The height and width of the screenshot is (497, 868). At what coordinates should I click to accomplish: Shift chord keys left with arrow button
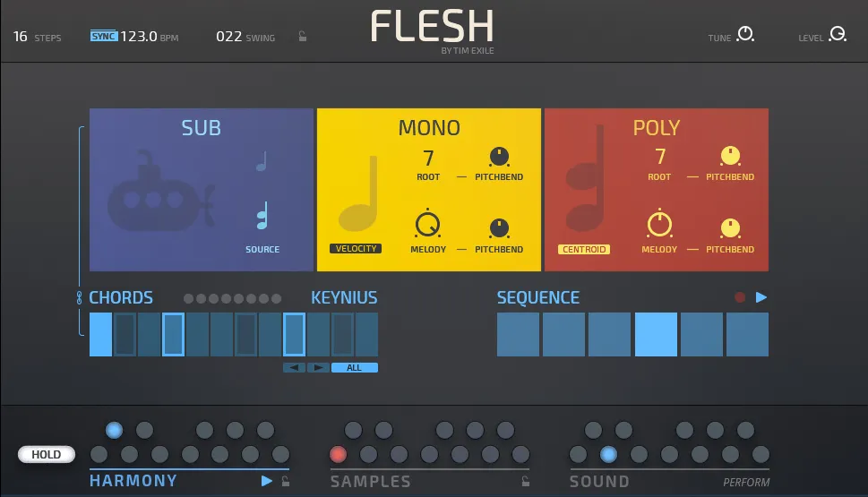pos(294,367)
